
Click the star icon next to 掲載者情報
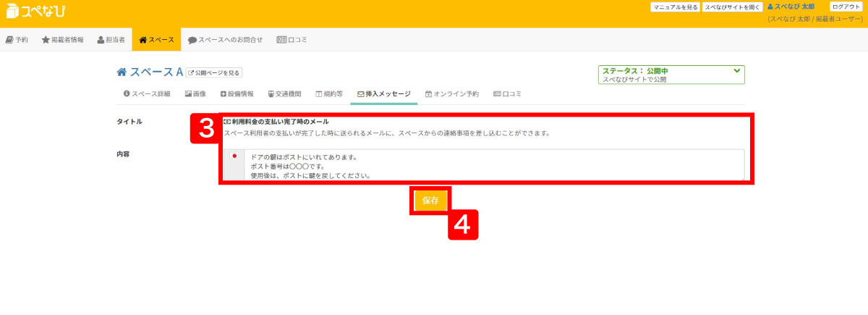[x=46, y=40]
